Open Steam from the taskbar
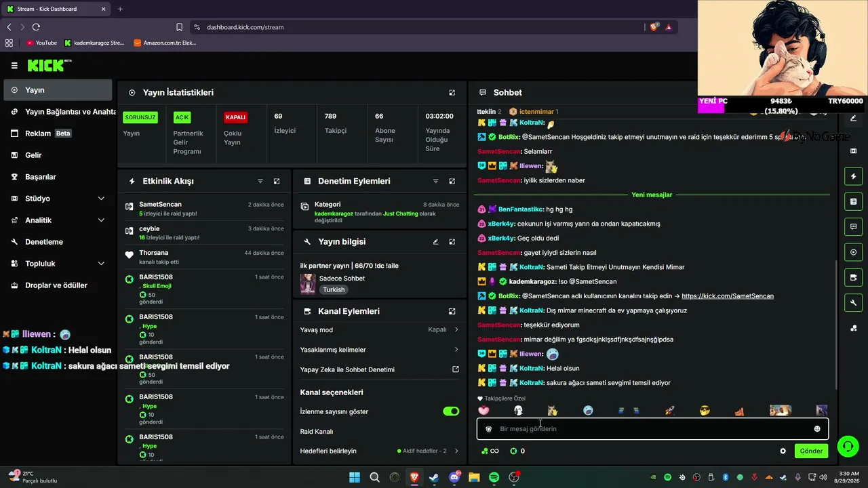Screen dimensions: 868x488 point(434,477)
